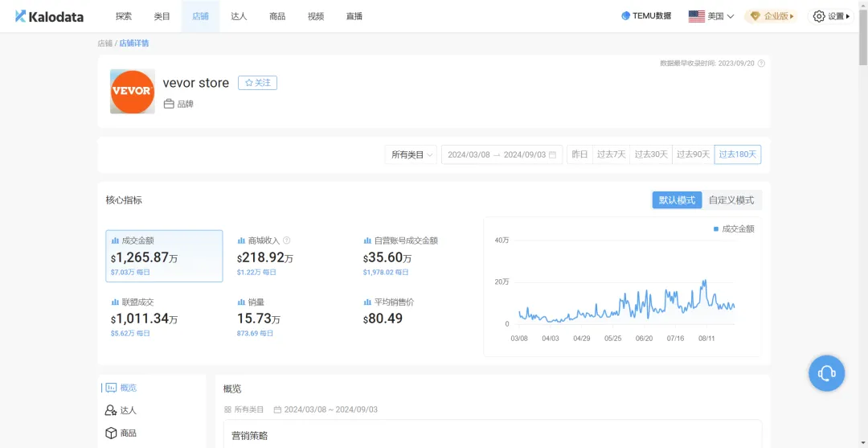Click the $1,011.34万 联盟成交 value

point(145,319)
